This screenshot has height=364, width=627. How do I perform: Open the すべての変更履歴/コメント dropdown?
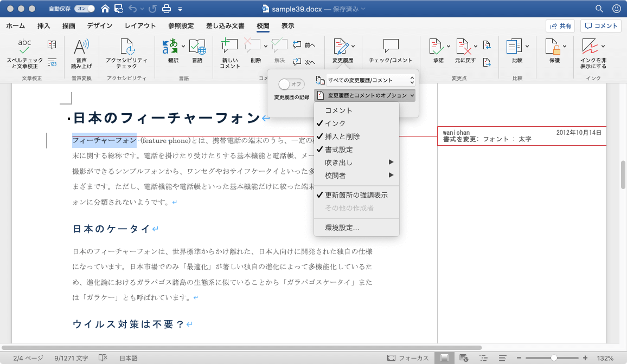click(x=370, y=80)
